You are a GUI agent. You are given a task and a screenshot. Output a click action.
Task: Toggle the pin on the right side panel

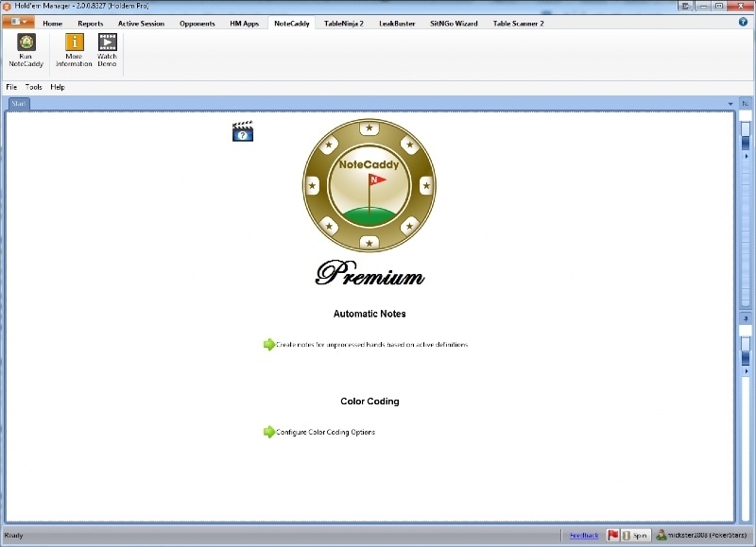(745, 319)
